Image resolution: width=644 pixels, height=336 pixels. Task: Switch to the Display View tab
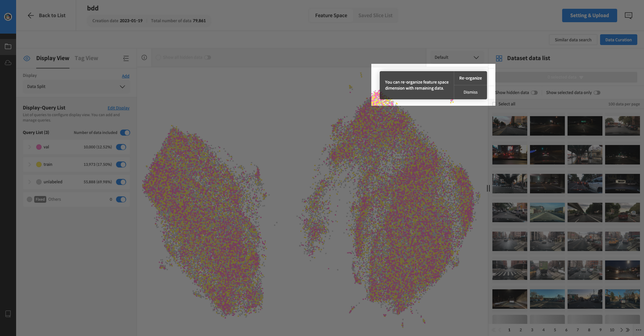point(52,58)
